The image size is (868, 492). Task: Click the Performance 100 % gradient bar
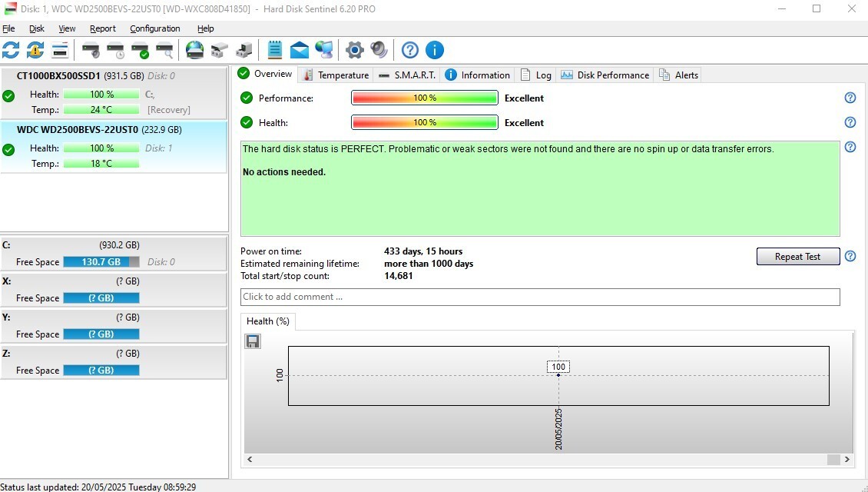coord(425,98)
